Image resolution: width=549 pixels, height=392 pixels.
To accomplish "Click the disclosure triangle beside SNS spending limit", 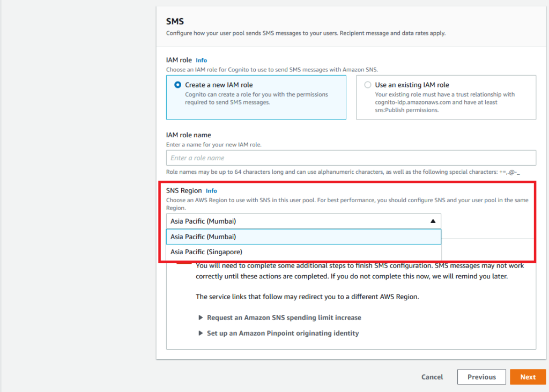I will coord(201,317).
